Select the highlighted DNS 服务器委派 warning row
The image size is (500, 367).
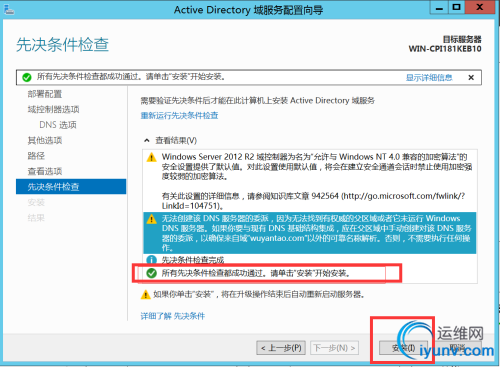pos(310,233)
